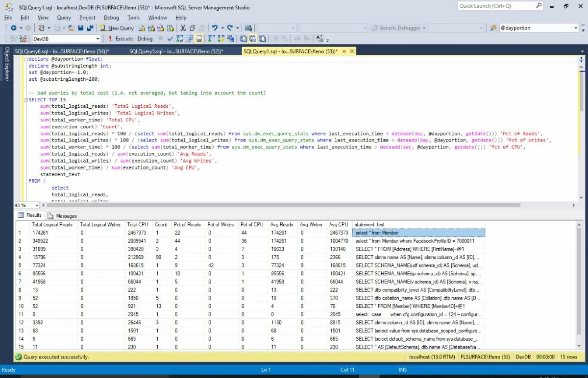Click the Save All icon

[x=91, y=28]
